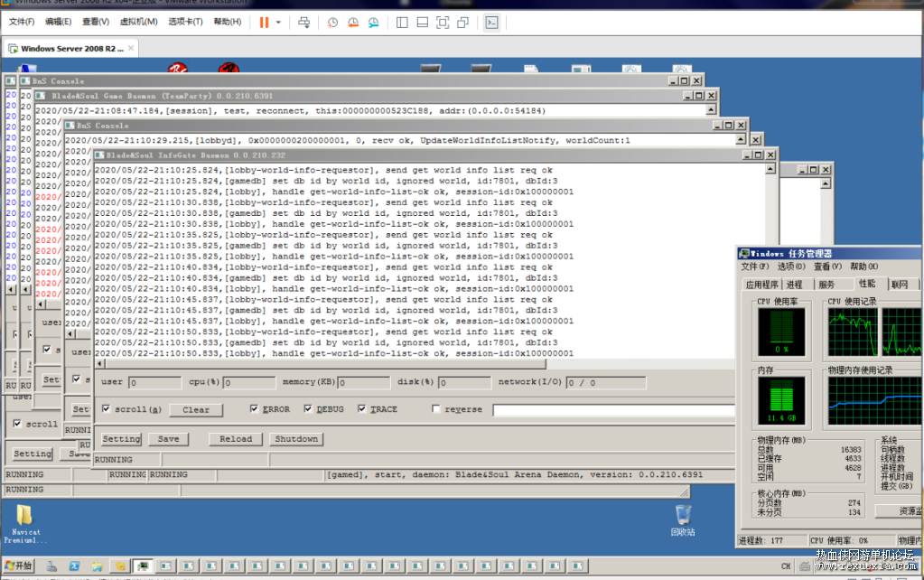This screenshot has height=580, width=924.
Task: Click the PowerShell icon on taskbar
Action: [74, 566]
